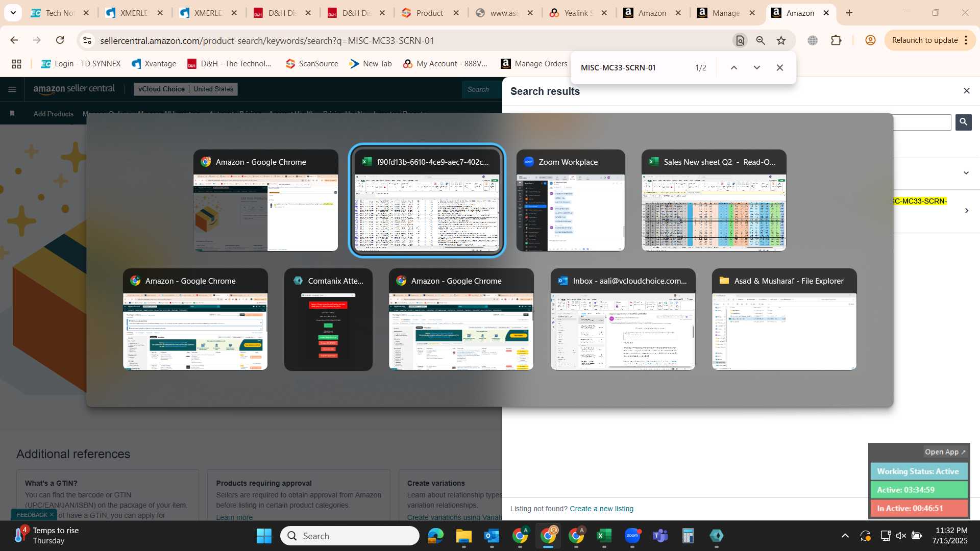Open the MISC-MC33-SCRN result arrow
The height and width of the screenshot is (551, 980).
966,211
